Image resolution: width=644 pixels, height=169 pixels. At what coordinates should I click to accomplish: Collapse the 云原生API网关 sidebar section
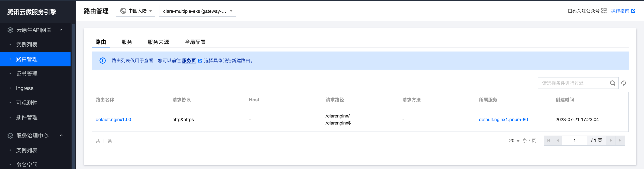coord(61,30)
